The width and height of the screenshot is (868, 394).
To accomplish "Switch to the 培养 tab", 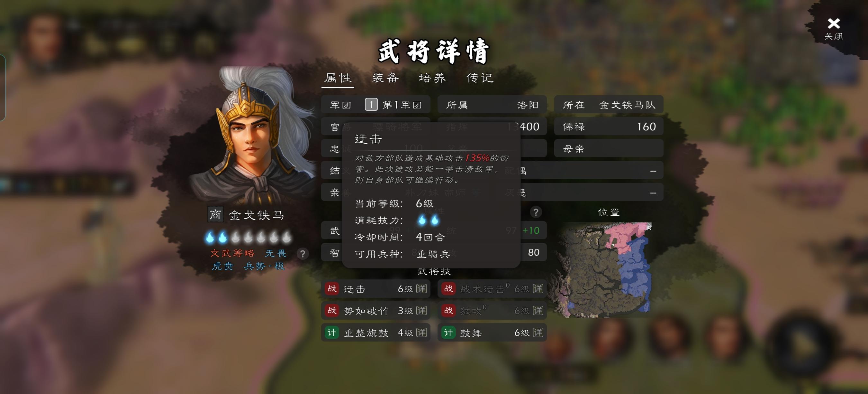I will [432, 78].
